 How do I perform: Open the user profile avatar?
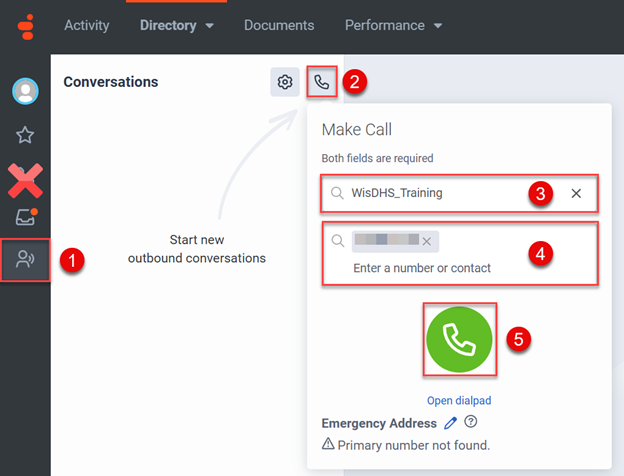coord(25,92)
